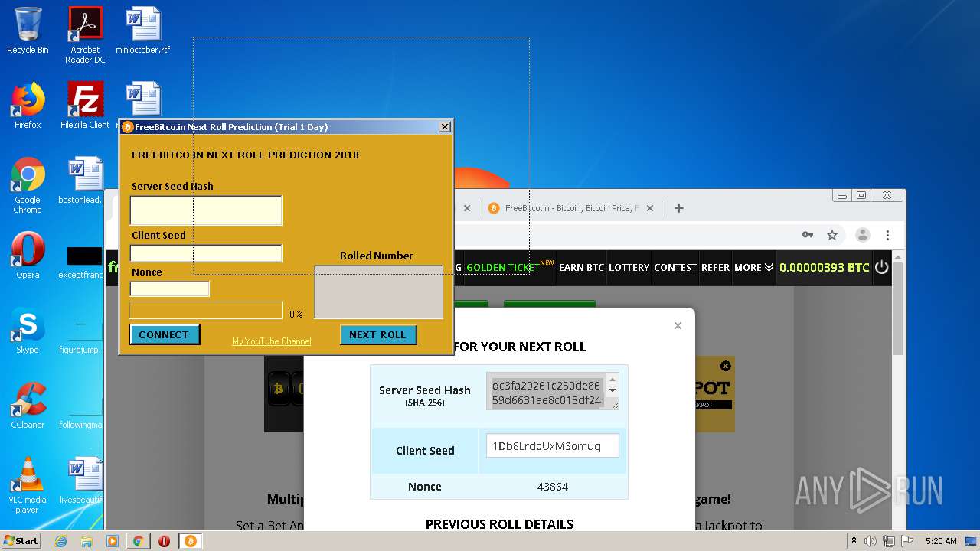980x551 pixels.
Task: Click the saved password key icon
Action: point(807,235)
